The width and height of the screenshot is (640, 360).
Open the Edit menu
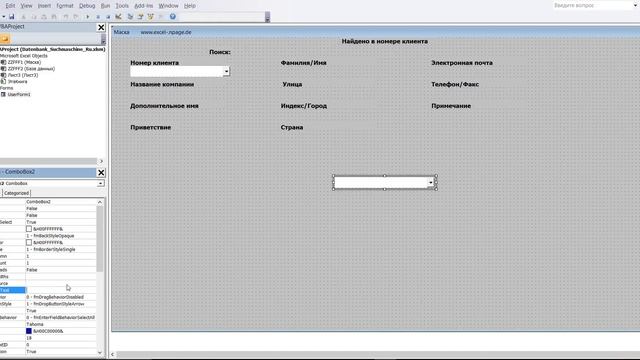pyautogui.click(x=10, y=6)
